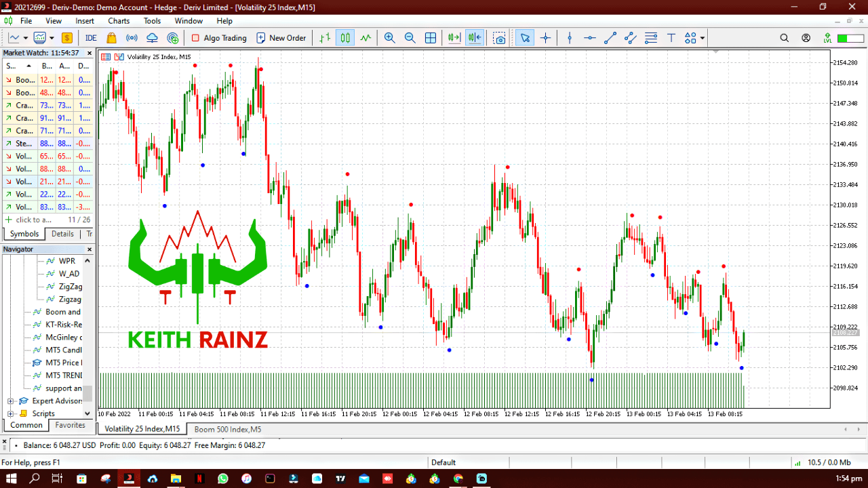Open chart type dropdown arrow
Screen dimensions: 868x488
pyautogui.click(x=26, y=38)
